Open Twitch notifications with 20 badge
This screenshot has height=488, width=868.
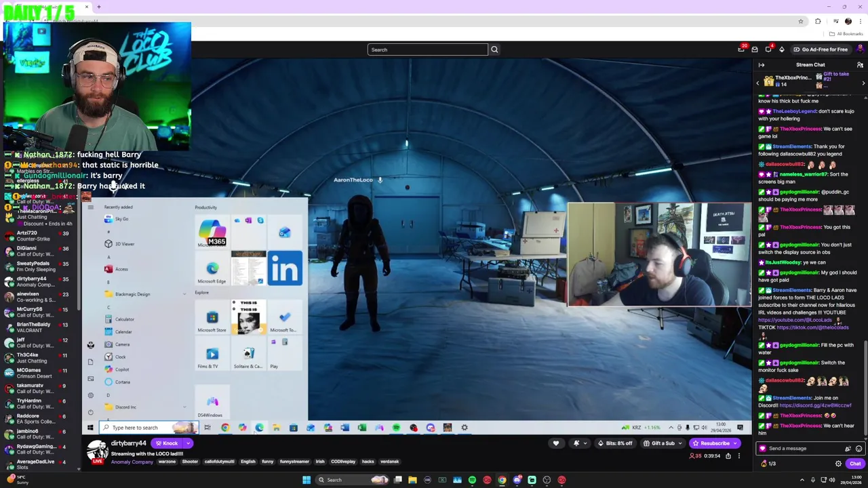tap(741, 49)
